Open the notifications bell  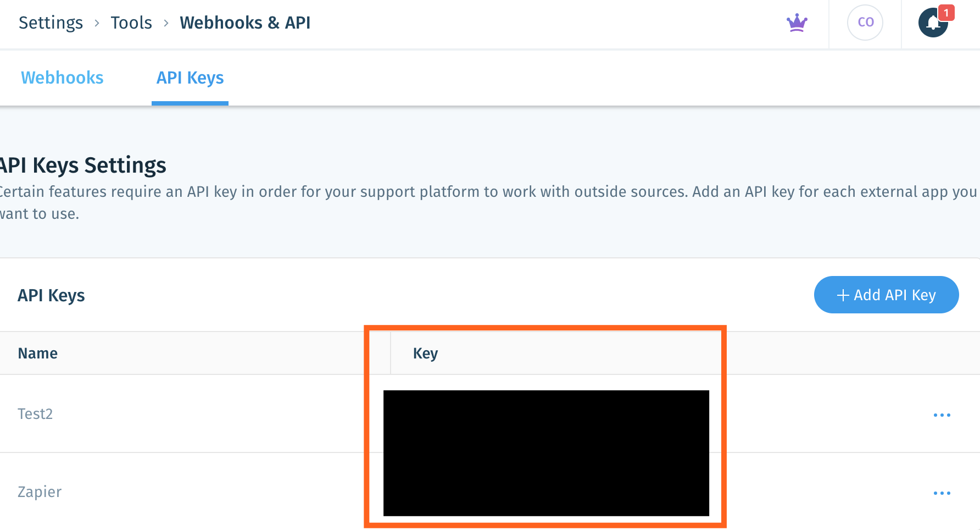tap(933, 23)
